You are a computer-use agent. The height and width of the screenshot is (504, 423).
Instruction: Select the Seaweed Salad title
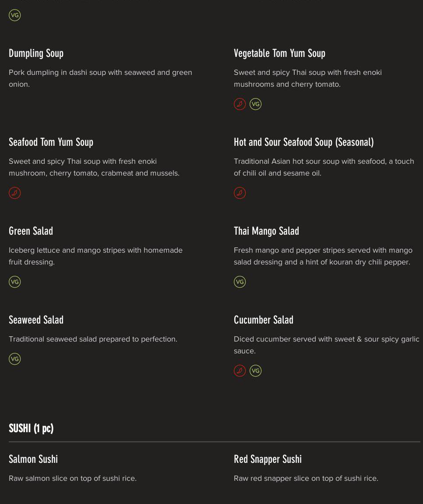coord(36,320)
